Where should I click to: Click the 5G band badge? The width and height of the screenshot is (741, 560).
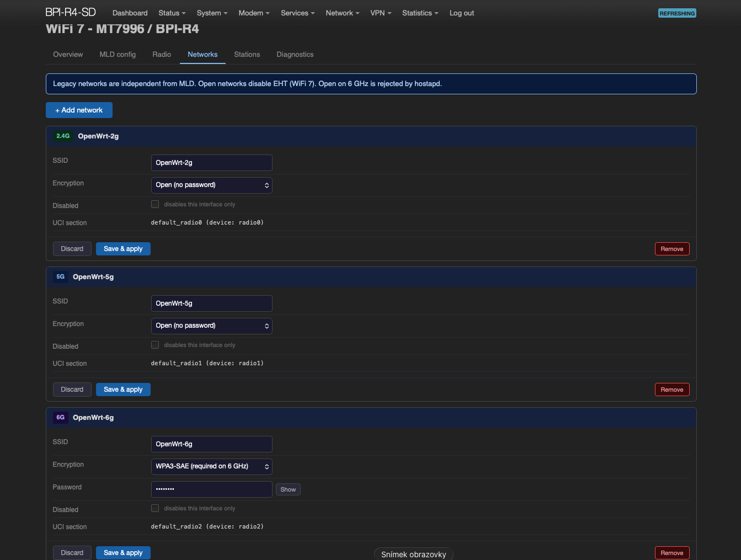[61, 276]
